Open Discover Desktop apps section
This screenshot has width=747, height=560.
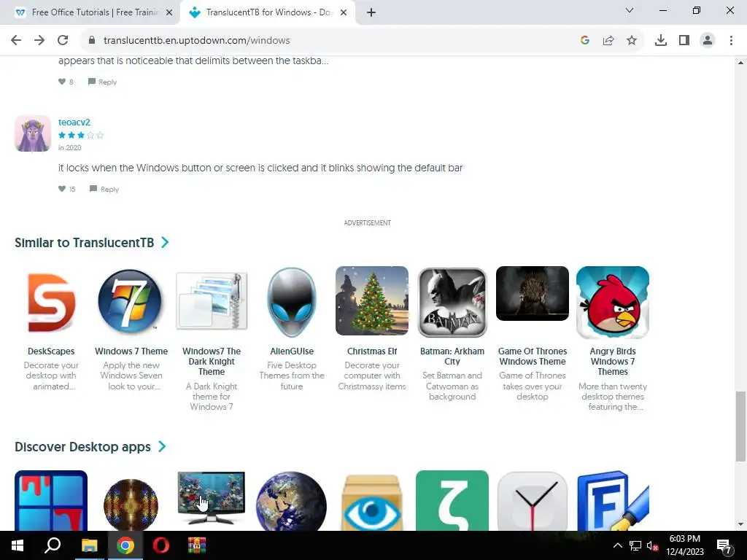[x=82, y=447]
